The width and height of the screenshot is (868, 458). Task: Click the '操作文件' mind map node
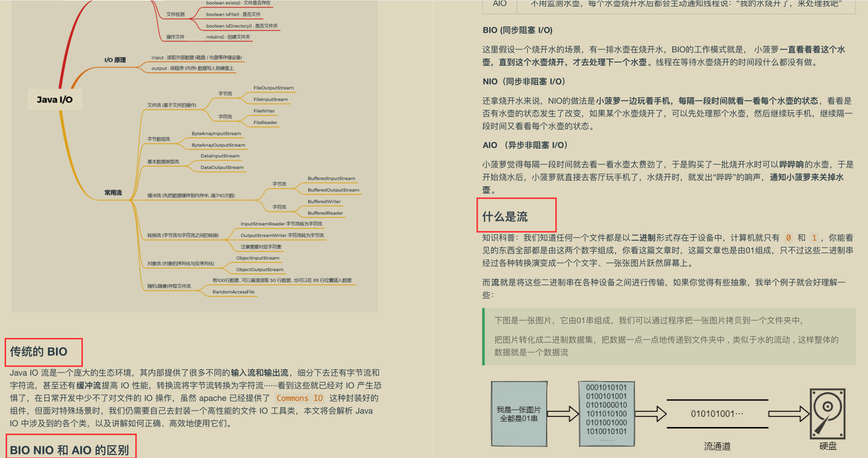(175, 37)
